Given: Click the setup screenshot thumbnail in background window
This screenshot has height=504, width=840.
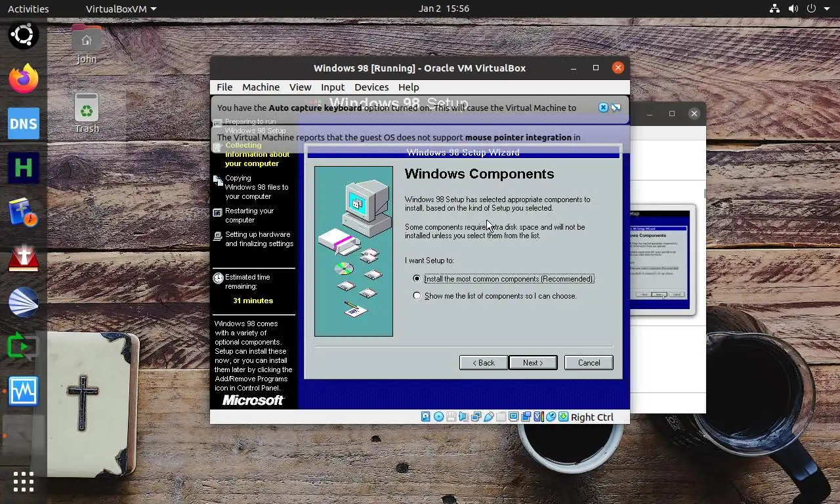Looking at the screenshot, I should pyautogui.click(x=660, y=259).
